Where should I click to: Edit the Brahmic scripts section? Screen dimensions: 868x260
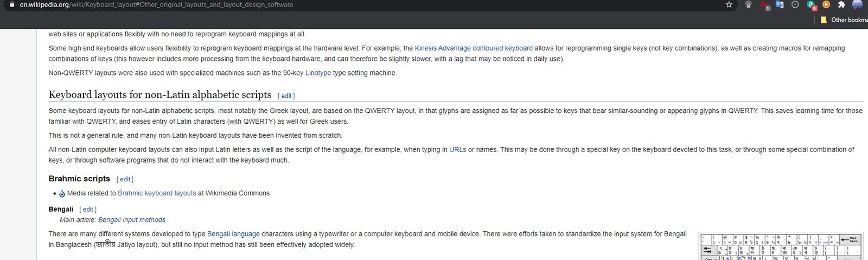tap(125, 180)
